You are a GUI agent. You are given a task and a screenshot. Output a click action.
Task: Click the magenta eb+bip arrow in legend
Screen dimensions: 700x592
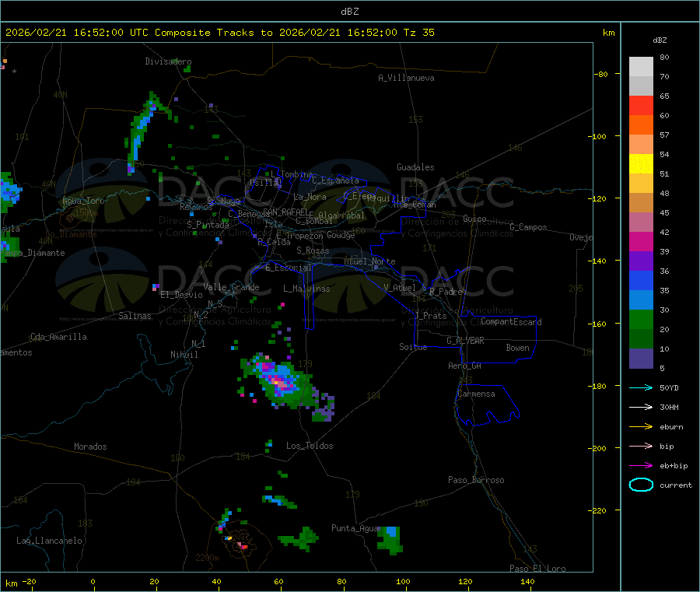(641, 466)
